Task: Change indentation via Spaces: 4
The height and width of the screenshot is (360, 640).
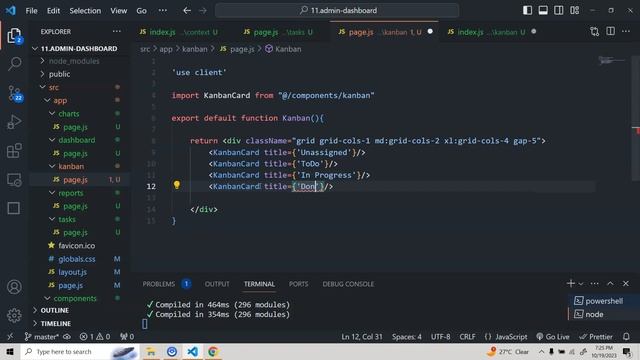Action: click(407, 337)
